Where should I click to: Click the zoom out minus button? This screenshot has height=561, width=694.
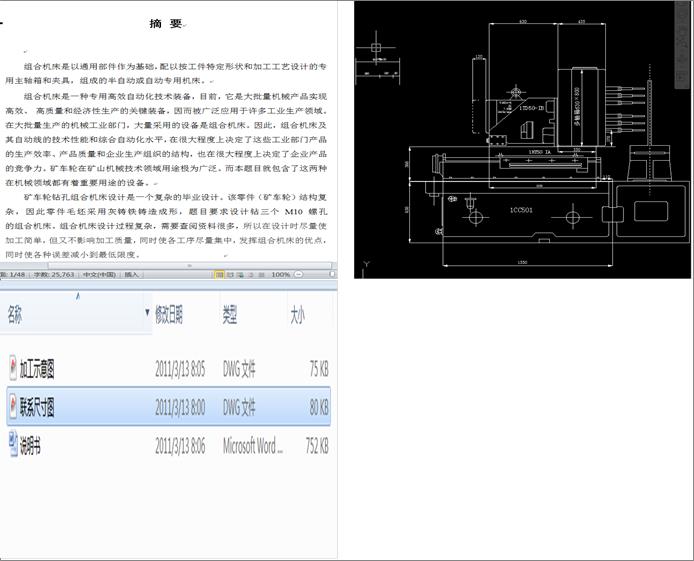(299, 274)
